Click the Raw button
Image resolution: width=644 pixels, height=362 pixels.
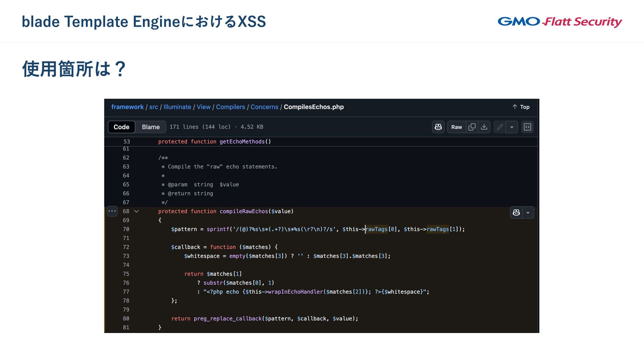click(x=457, y=127)
